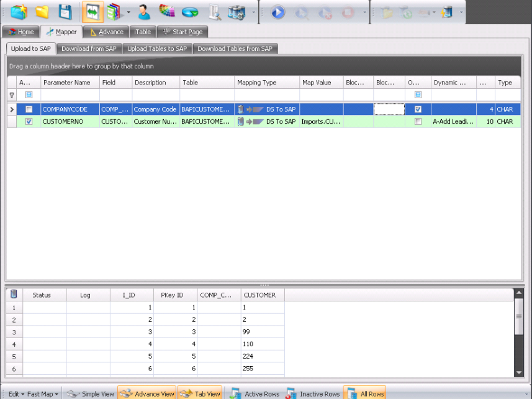Open Upload Tables to SAP tab
This screenshot has height=399, width=532.
[157, 48]
